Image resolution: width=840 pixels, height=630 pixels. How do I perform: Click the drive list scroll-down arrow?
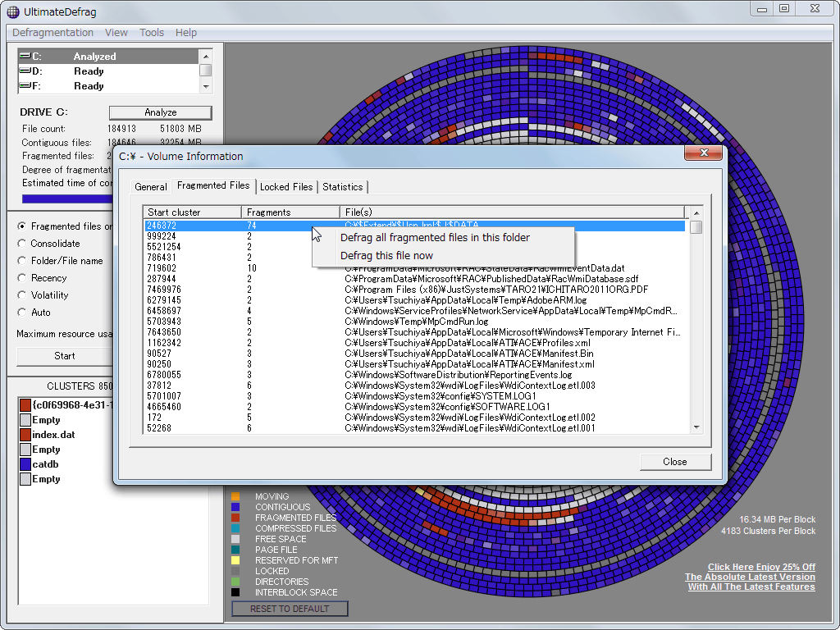pyautogui.click(x=206, y=86)
